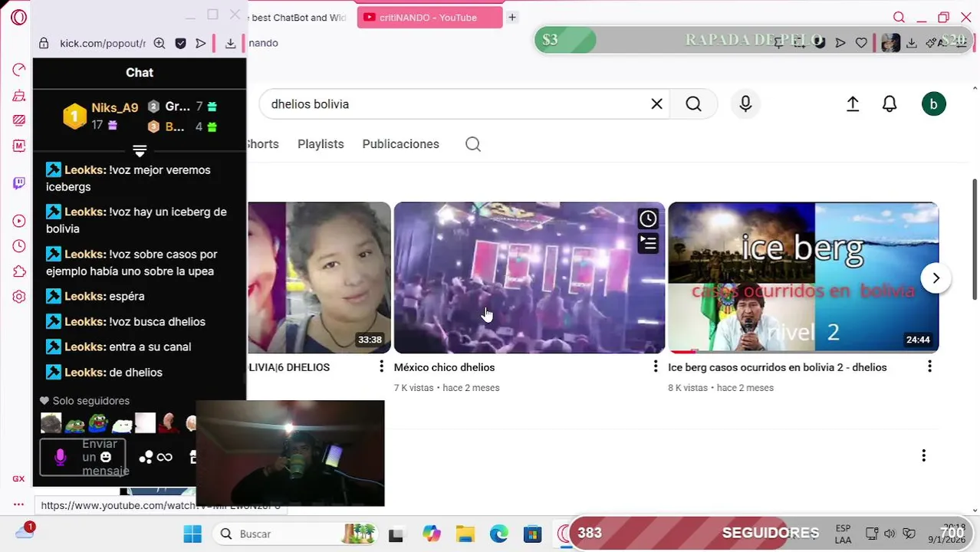The image size is (980, 552).
Task: Select the first Pepe frog emote
Action: (74, 423)
